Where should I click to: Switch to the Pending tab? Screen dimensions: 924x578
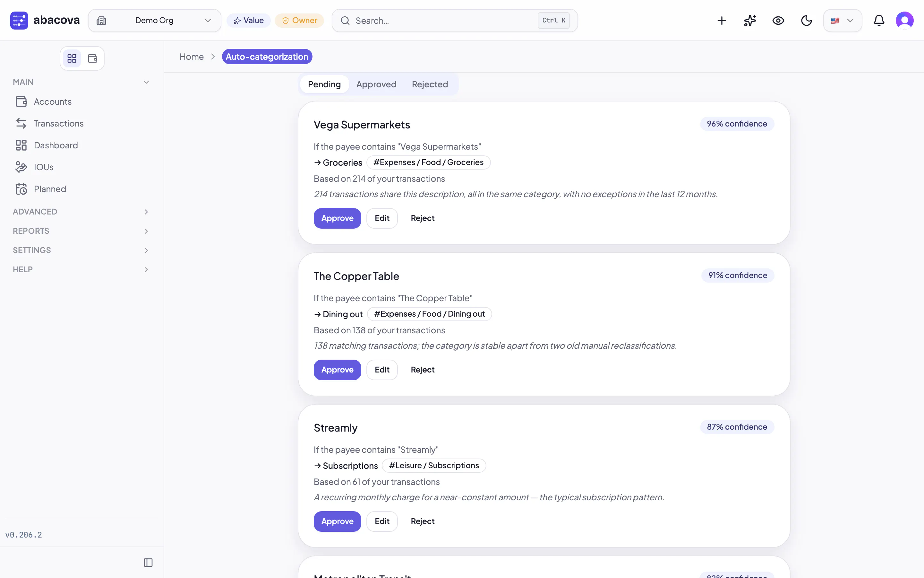point(324,84)
